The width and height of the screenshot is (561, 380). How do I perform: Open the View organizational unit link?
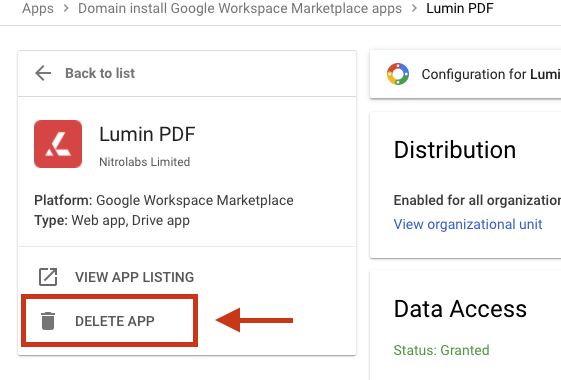coord(468,224)
